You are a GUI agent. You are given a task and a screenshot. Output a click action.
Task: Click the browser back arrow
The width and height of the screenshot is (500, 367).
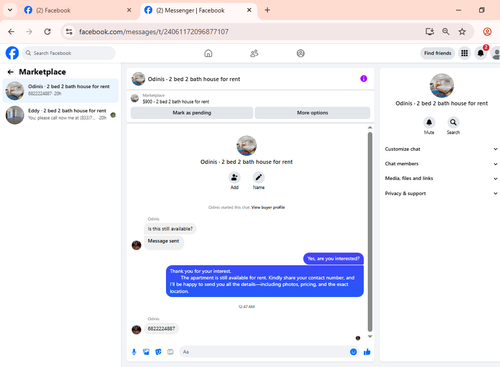coord(11,32)
